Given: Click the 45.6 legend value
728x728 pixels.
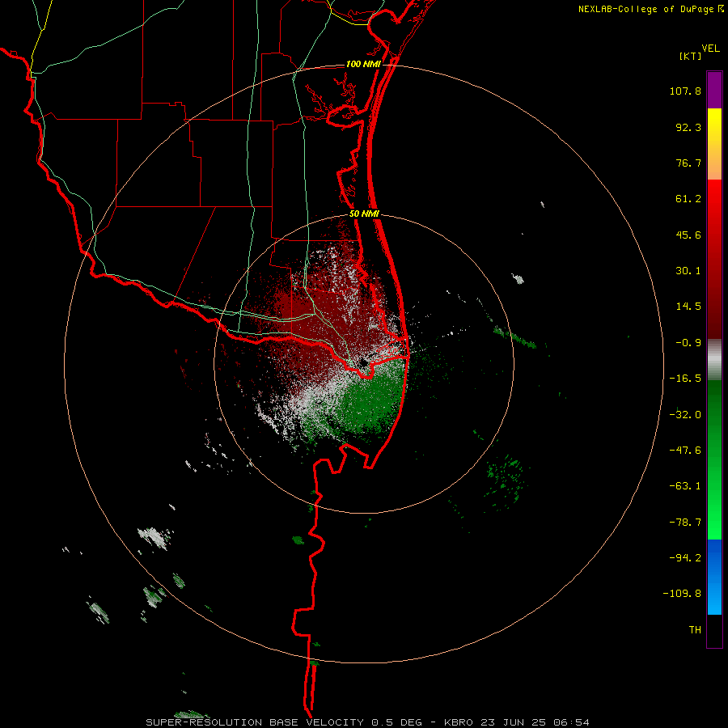Looking at the screenshot, I should point(688,235).
